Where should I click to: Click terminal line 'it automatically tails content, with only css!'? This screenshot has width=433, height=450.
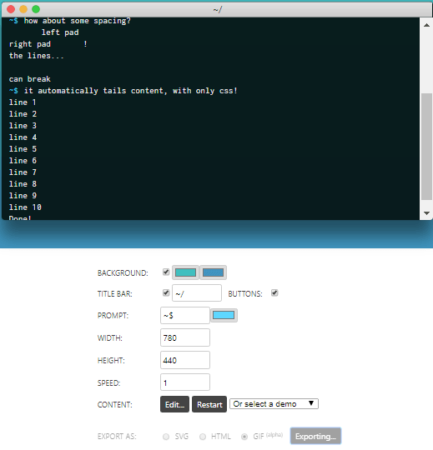click(130, 91)
